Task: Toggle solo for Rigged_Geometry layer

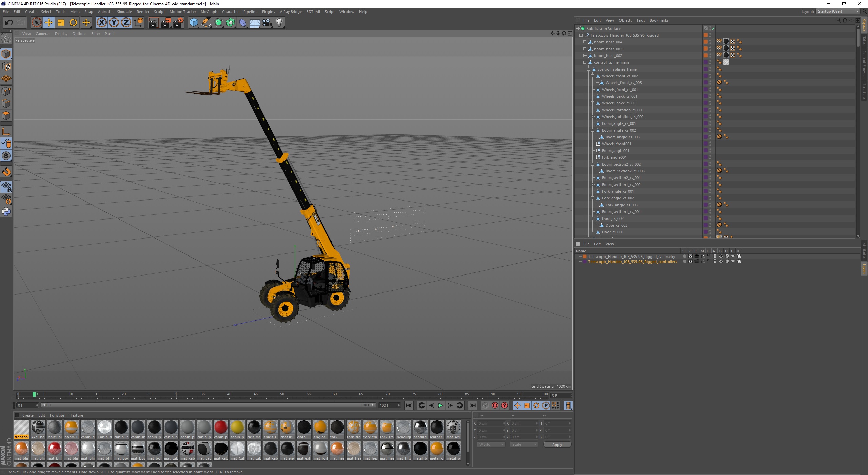Action: point(684,256)
